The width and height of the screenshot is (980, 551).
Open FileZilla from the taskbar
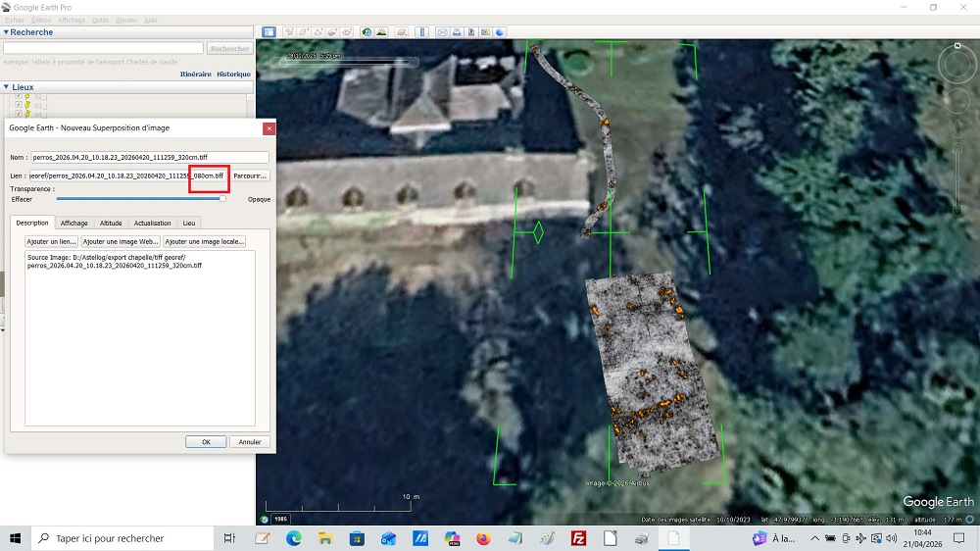pos(578,538)
